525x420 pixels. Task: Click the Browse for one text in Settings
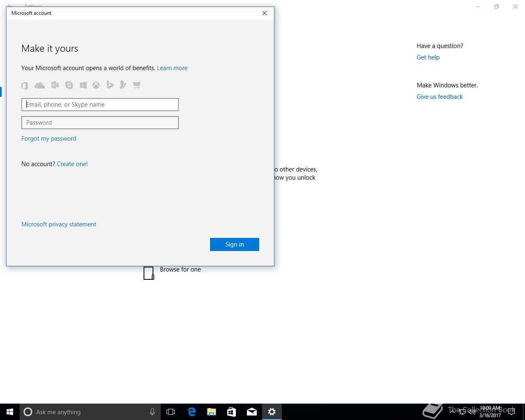[x=180, y=269]
